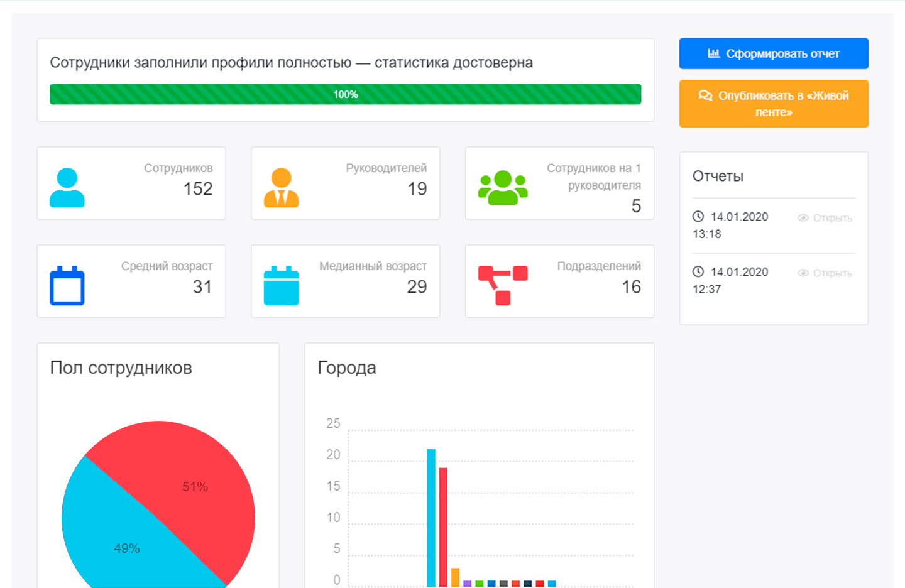
Task: Select the blue 49% slice of pie chart
Action: tap(119, 540)
